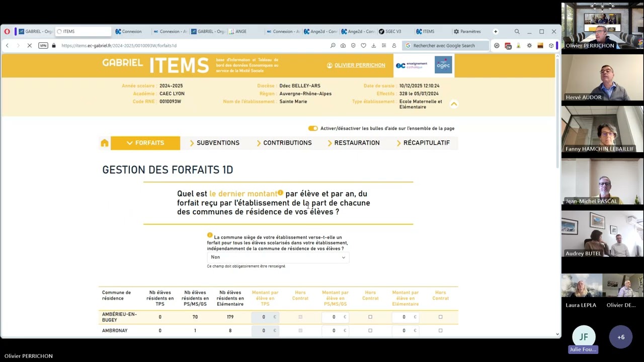Open the easy setup sliders icon

pos(384,45)
